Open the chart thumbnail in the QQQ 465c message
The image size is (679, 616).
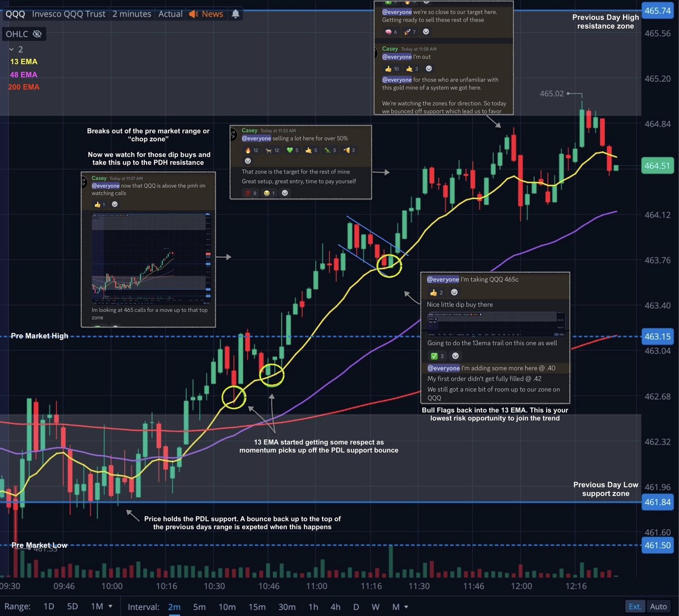[496, 324]
